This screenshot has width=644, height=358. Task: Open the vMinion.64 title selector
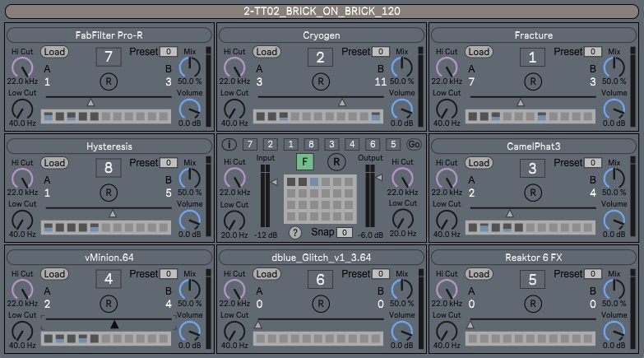tap(109, 258)
